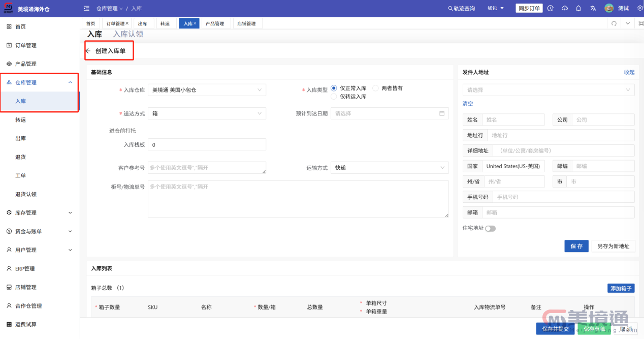This screenshot has width=644, height=339.
Task: Click the 姓名 input field
Action: pos(513,119)
